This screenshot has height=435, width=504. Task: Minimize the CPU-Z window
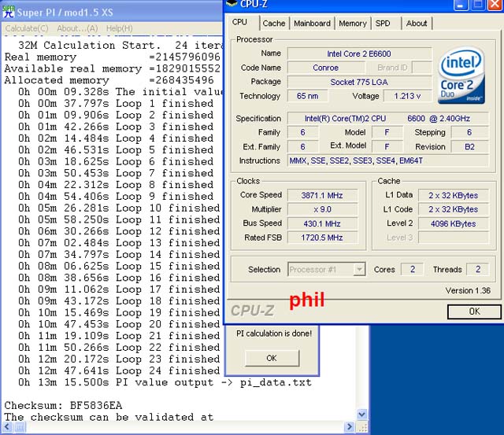(461, 5)
